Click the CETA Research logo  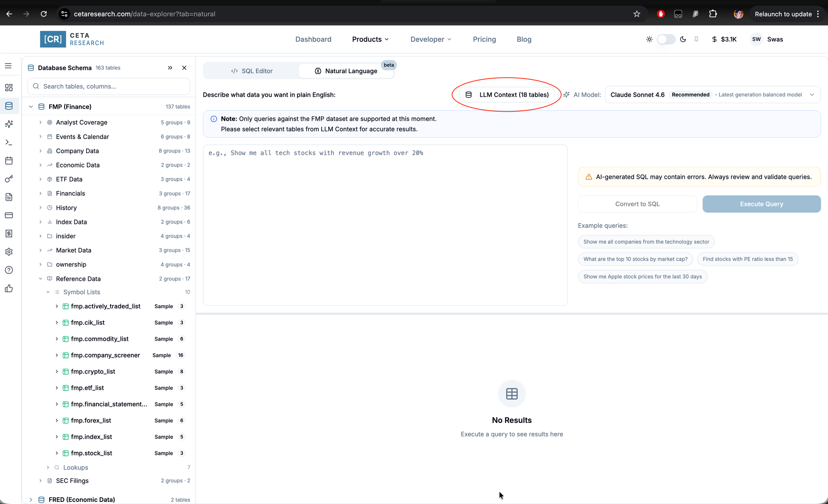tap(72, 39)
